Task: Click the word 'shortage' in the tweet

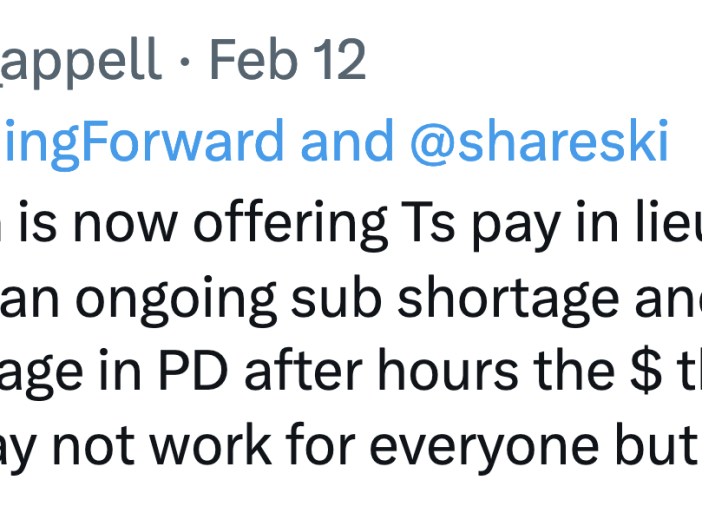Action: pyautogui.click(x=508, y=300)
